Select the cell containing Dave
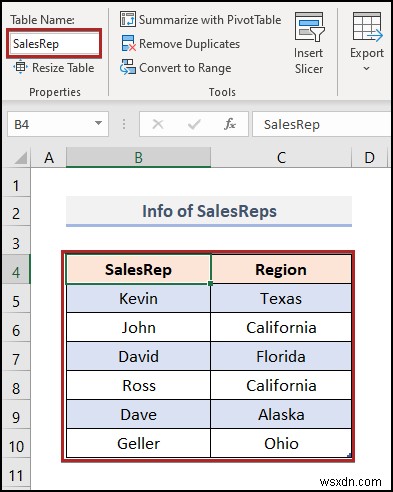This screenshot has width=393, height=492. pos(138,414)
